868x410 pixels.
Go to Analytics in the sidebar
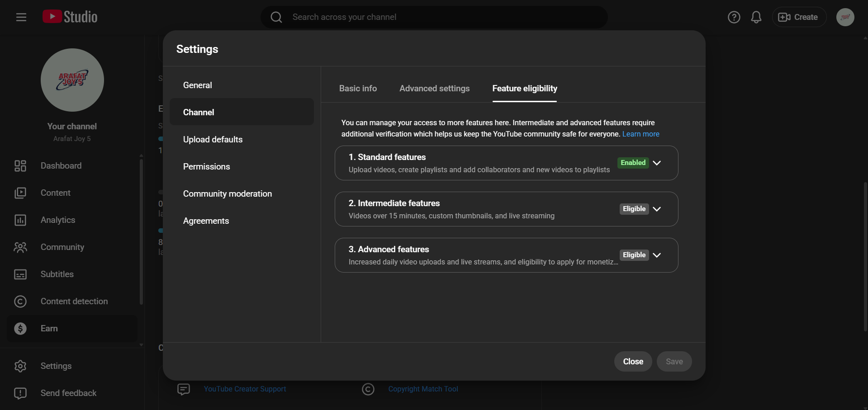58,220
